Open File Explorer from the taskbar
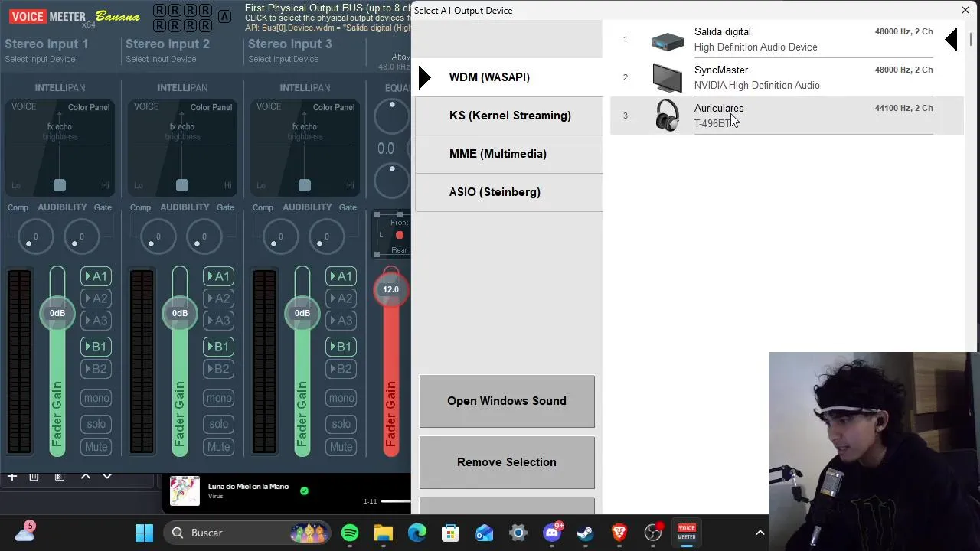Image resolution: width=980 pixels, height=551 pixels. pyautogui.click(x=384, y=533)
